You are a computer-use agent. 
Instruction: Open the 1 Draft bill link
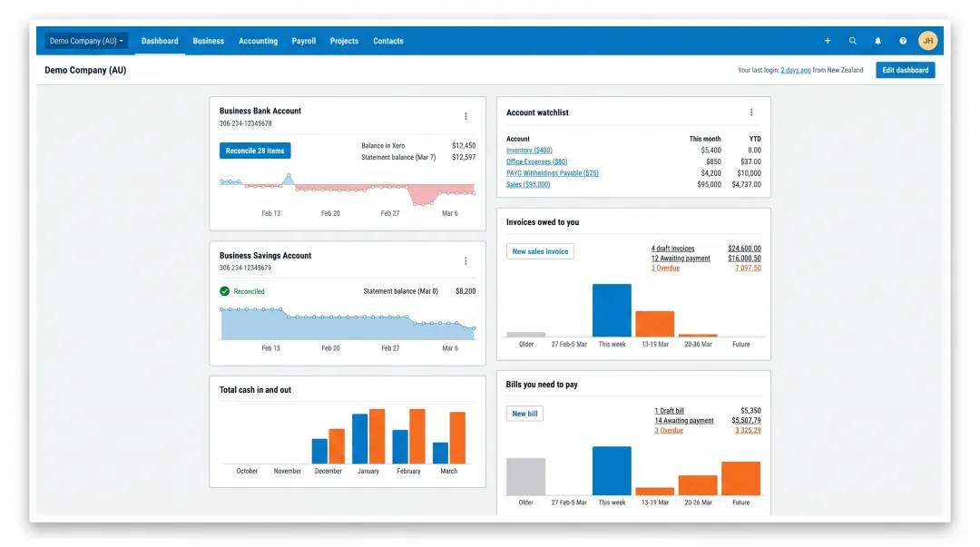click(x=669, y=411)
